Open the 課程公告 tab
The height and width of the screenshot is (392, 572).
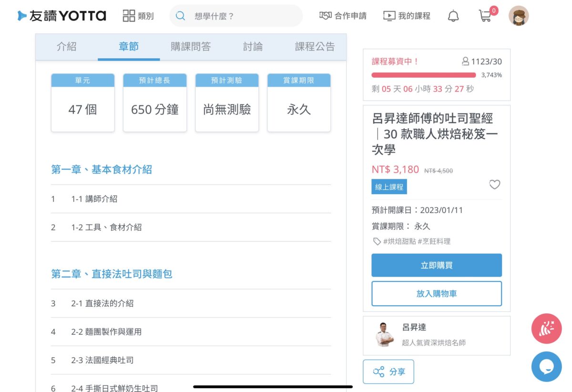coord(315,47)
